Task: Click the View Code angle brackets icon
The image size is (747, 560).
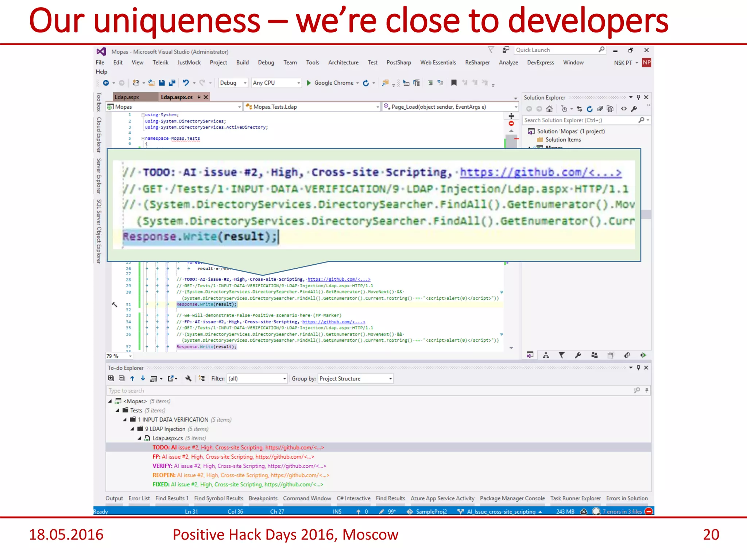Action: [x=624, y=109]
